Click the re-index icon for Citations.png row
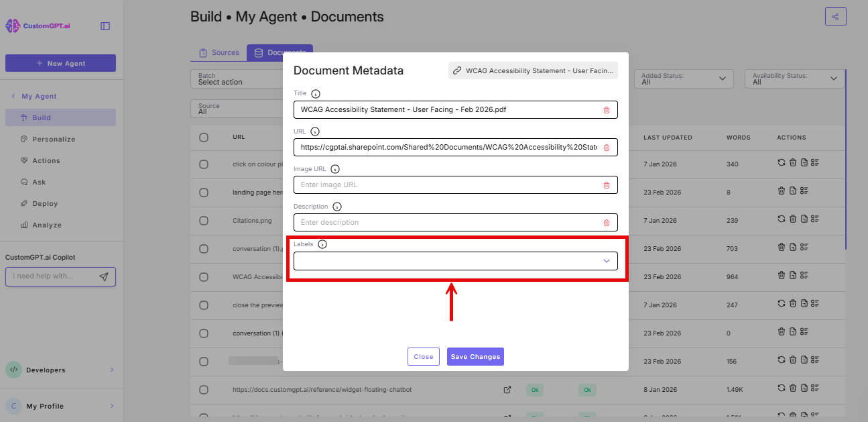 [781, 218]
